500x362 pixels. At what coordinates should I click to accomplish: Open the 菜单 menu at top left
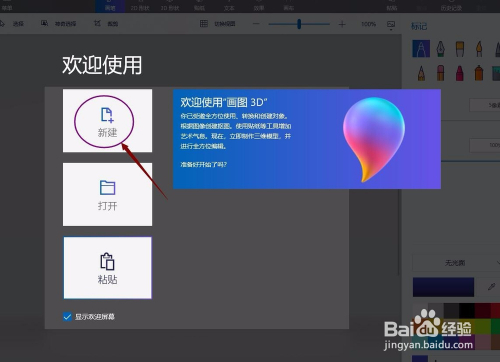click(7, 6)
